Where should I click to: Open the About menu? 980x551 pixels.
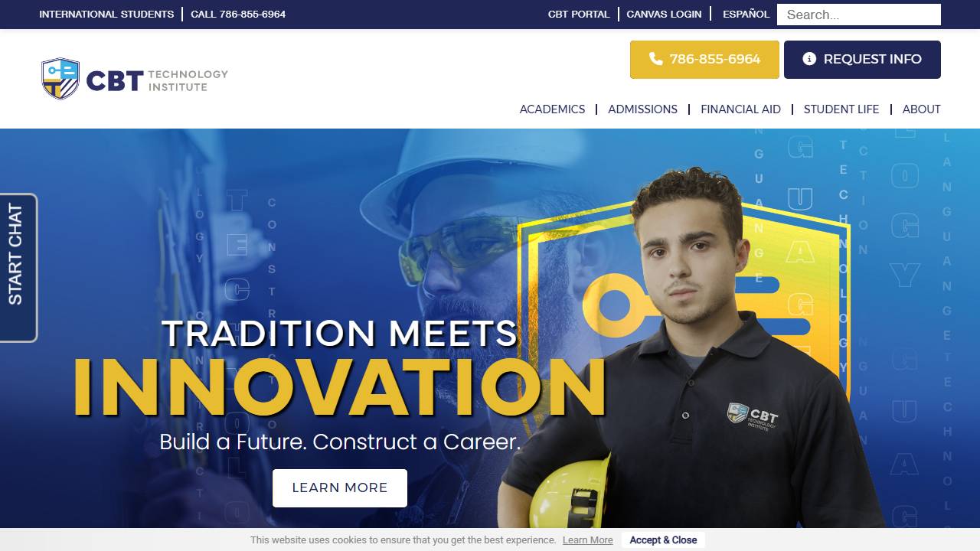921,109
